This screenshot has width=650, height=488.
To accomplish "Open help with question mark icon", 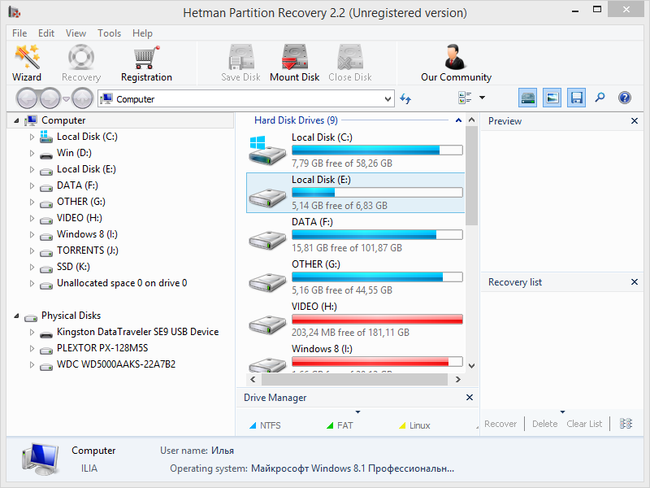I will pos(624,98).
